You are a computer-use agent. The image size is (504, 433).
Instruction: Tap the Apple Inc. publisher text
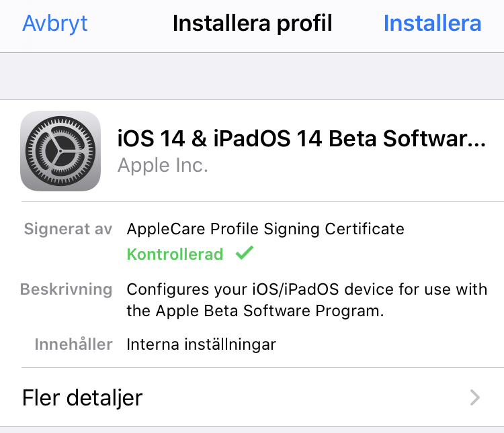point(163,165)
